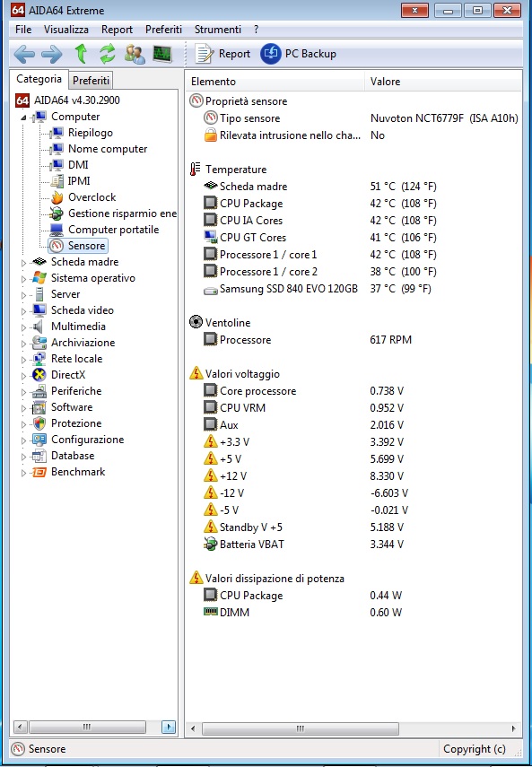
Task: Click the Benchmark icon in tree
Action: coord(39,472)
